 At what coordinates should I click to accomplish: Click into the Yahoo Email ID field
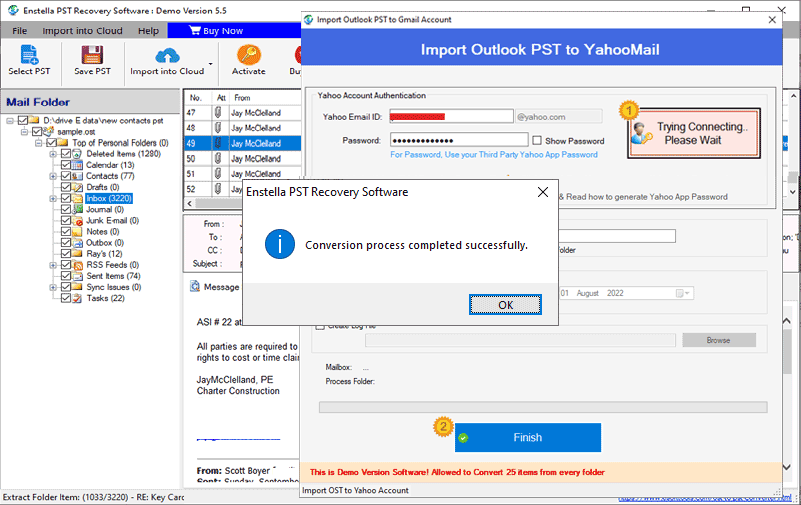[x=451, y=116]
